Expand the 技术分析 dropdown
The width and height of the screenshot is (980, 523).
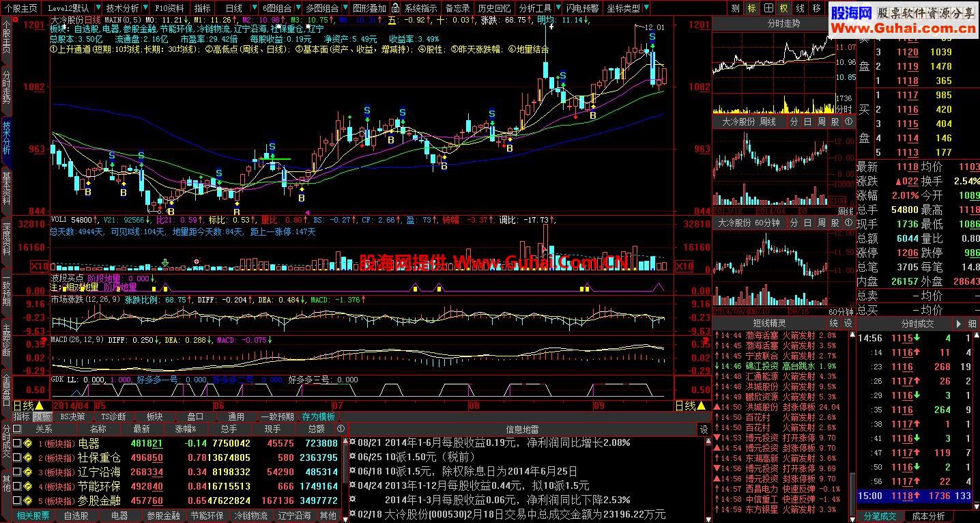point(126,8)
